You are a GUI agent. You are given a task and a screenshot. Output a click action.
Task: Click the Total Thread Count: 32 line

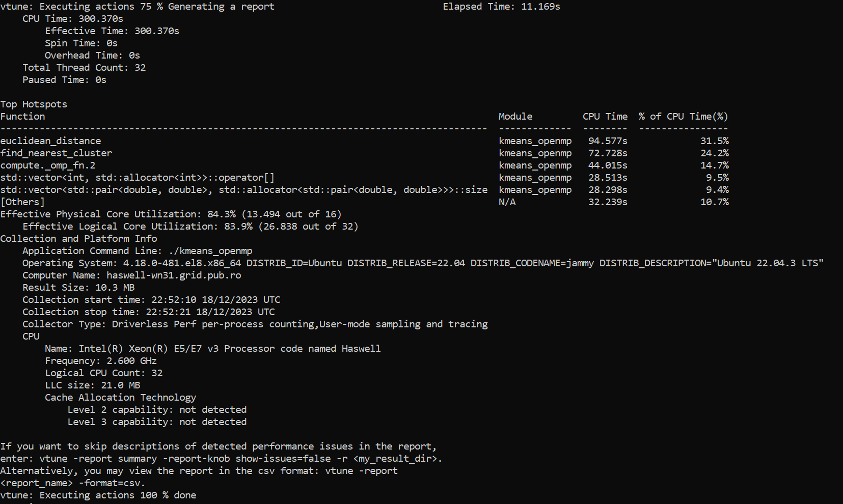[84, 68]
